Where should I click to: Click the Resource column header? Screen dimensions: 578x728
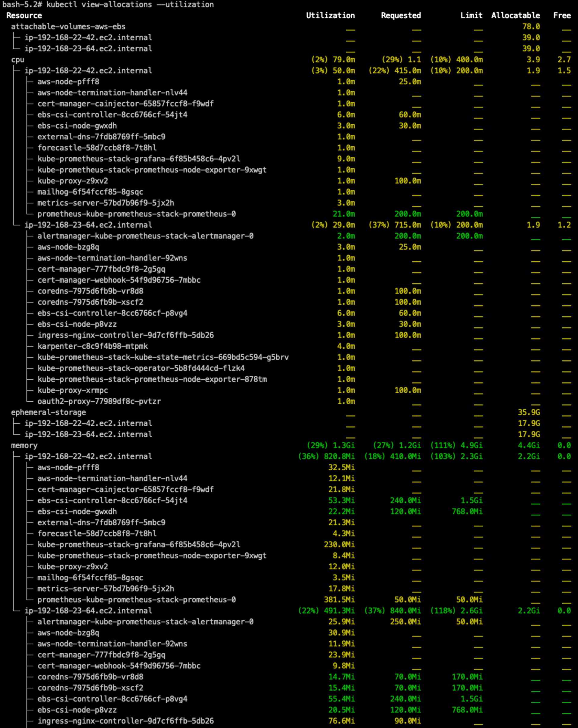click(x=24, y=16)
